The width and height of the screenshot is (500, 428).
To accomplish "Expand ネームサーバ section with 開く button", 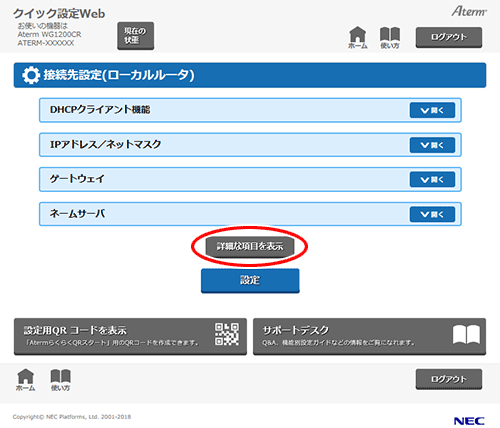I will coord(432,214).
